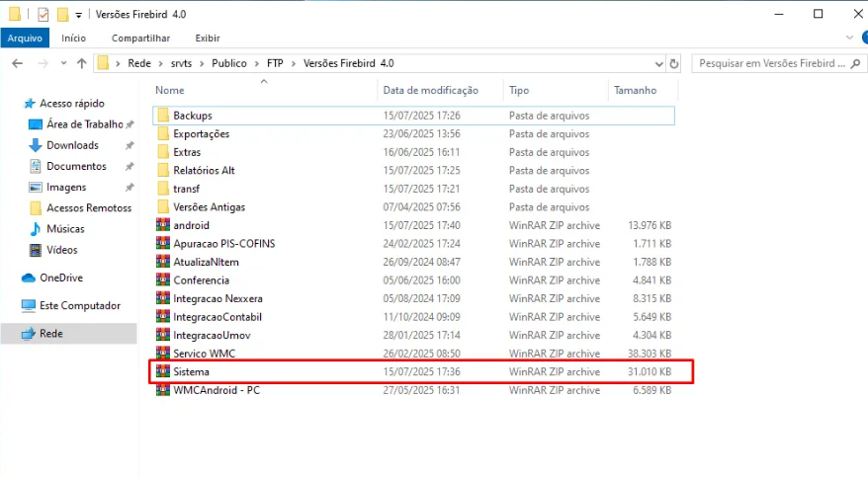Click the New Folder icon in title bar

(62, 15)
